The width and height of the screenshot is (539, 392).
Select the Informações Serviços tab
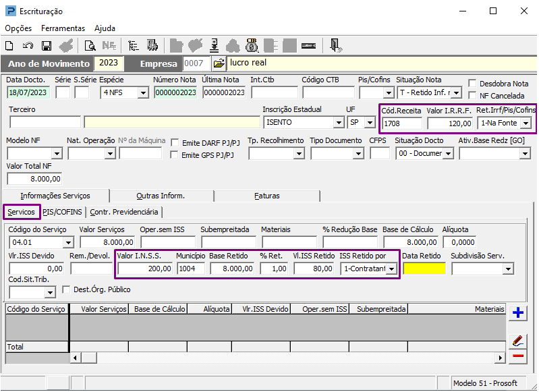click(55, 196)
